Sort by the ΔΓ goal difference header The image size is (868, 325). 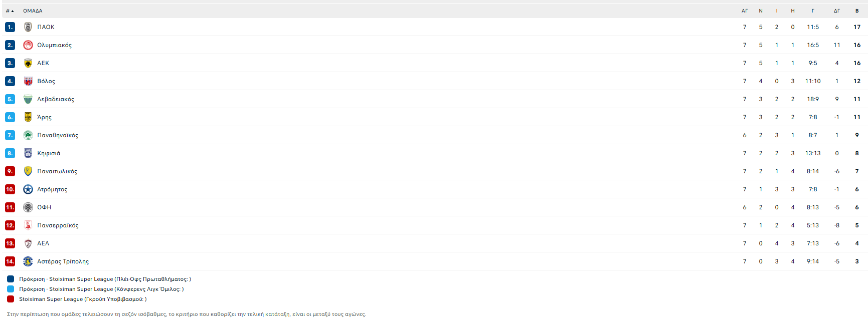836,11
